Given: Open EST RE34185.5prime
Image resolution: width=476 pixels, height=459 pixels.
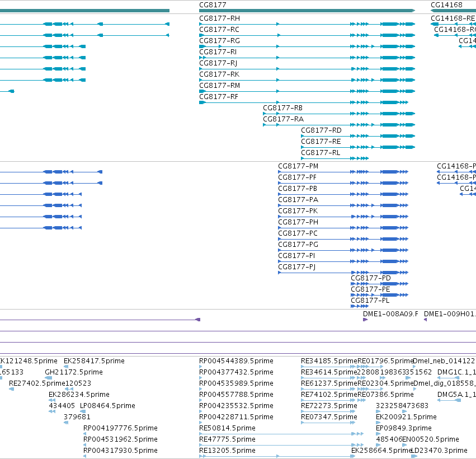Looking at the screenshot, I should coord(329,361).
